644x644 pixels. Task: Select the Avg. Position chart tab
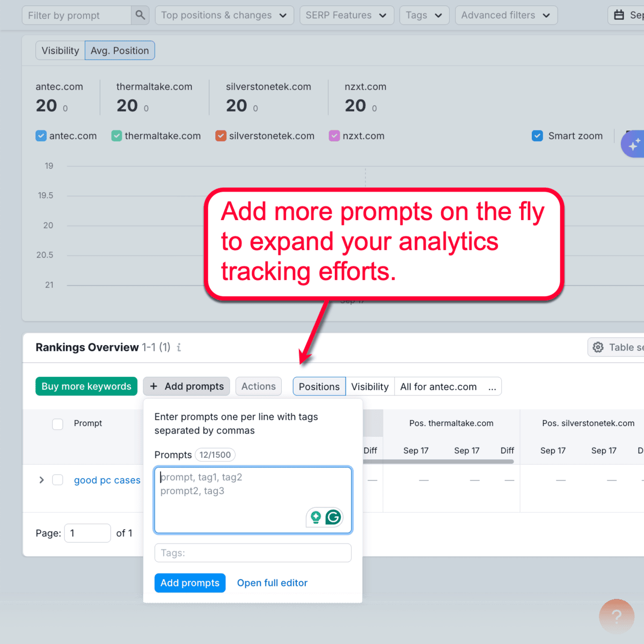point(120,50)
